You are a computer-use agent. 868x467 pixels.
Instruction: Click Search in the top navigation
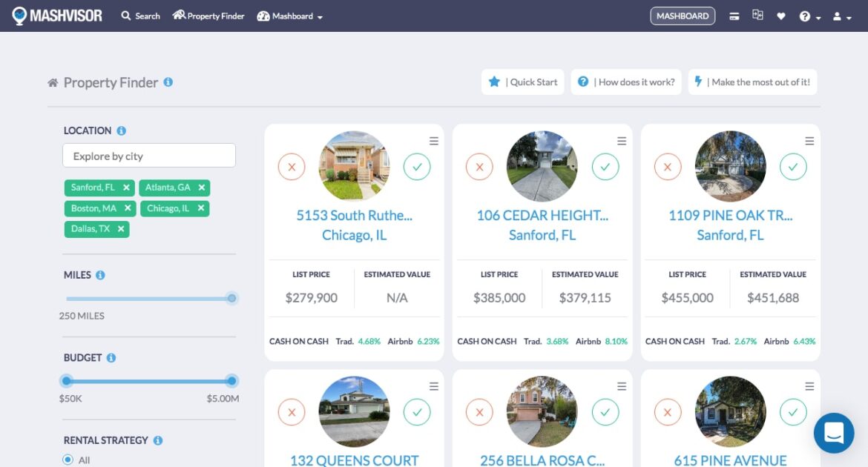(x=139, y=16)
